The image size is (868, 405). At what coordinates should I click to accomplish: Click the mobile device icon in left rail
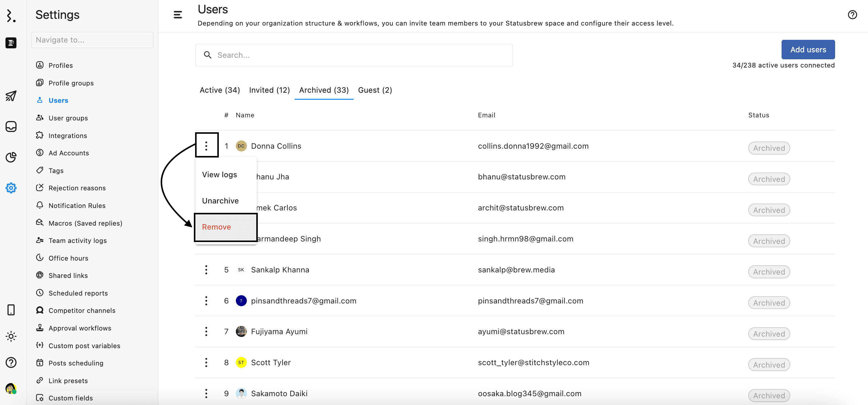coord(11,310)
